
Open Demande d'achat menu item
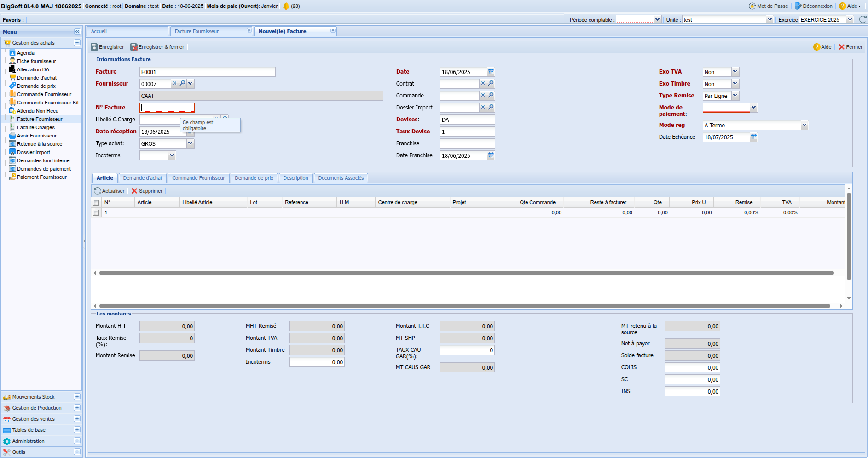[37, 78]
